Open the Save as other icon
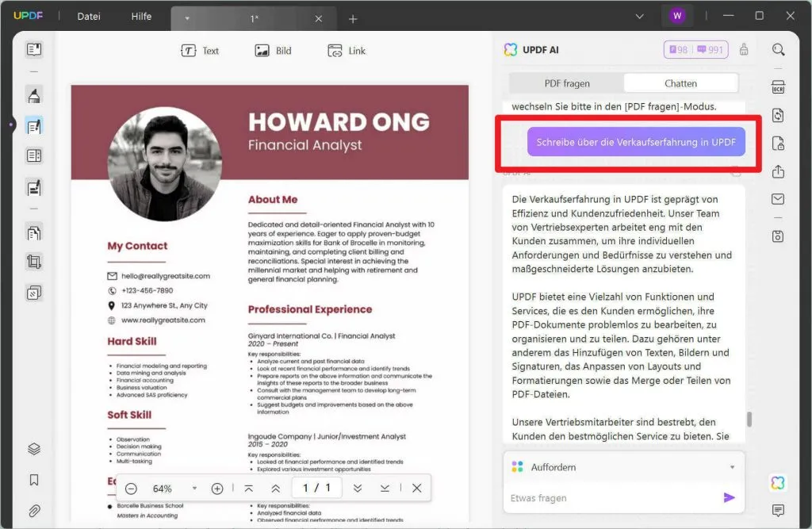 pos(779,236)
